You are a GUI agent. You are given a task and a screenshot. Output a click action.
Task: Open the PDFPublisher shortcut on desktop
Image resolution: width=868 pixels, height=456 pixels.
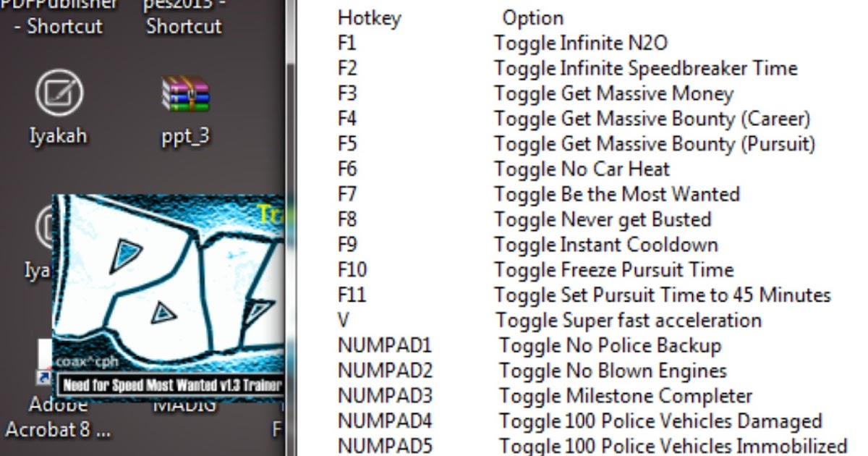(59, 16)
